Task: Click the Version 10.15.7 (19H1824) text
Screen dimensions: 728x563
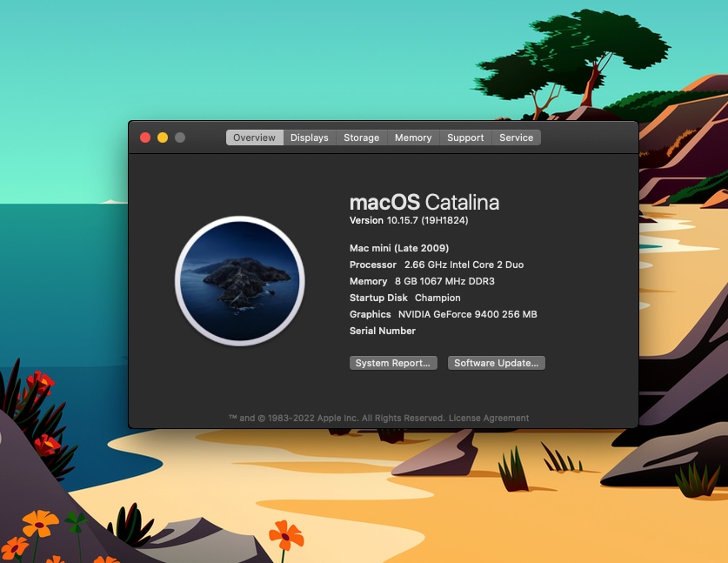Action: coord(409,220)
